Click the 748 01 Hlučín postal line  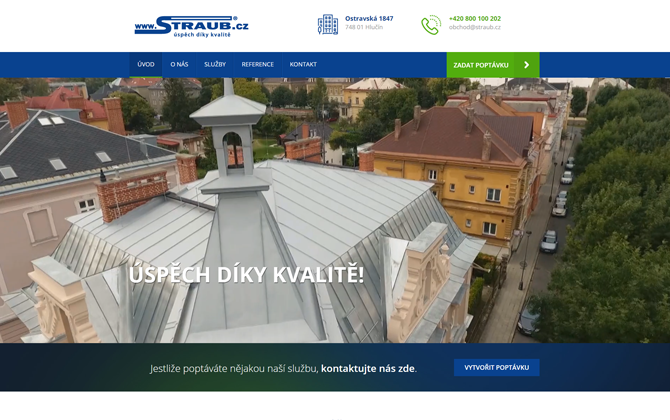[x=364, y=28]
